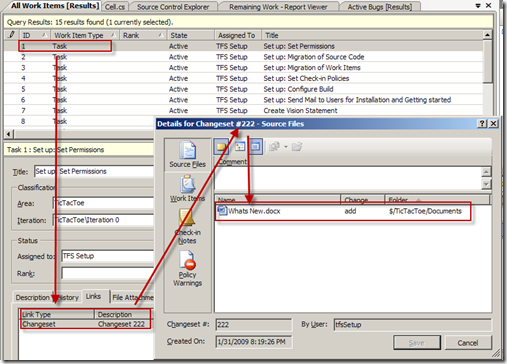Click the By User field showing tfsSetup

click(x=412, y=325)
